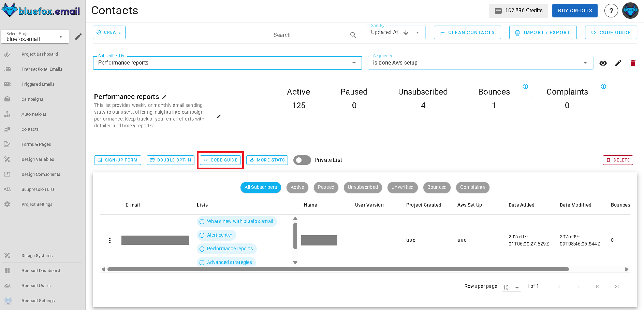Open MORE STATS
This screenshot has height=310, width=644.
click(267, 160)
